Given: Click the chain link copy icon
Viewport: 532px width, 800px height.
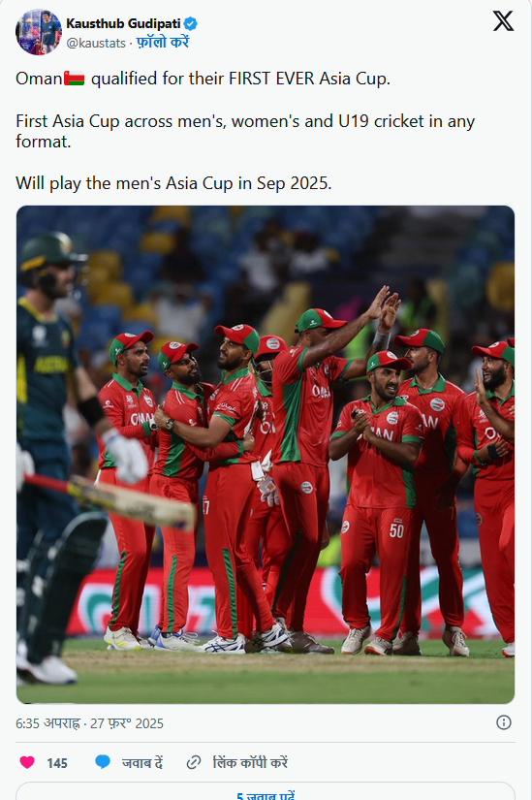Looking at the screenshot, I should tap(193, 762).
